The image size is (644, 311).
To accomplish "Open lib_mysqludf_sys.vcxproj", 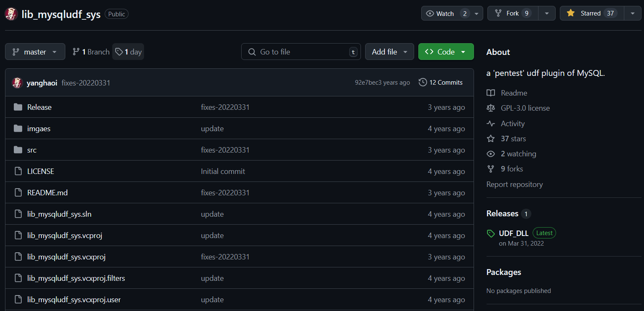I will coord(67,257).
